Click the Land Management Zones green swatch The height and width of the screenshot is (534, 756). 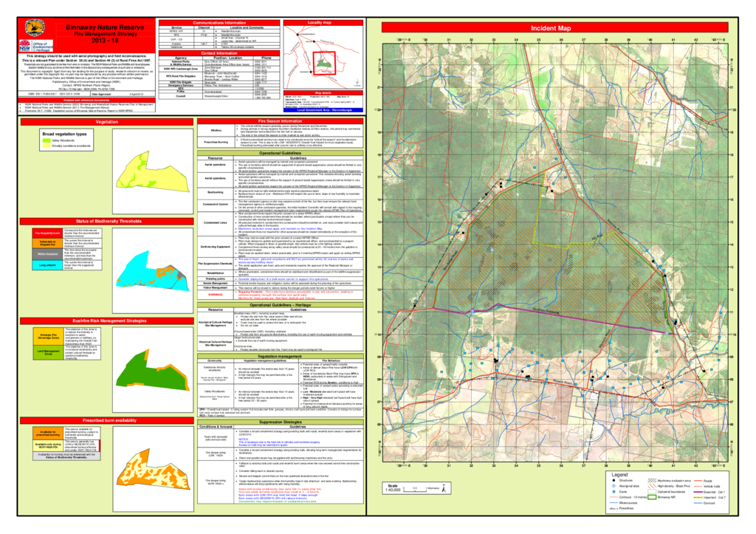pos(48,352)
